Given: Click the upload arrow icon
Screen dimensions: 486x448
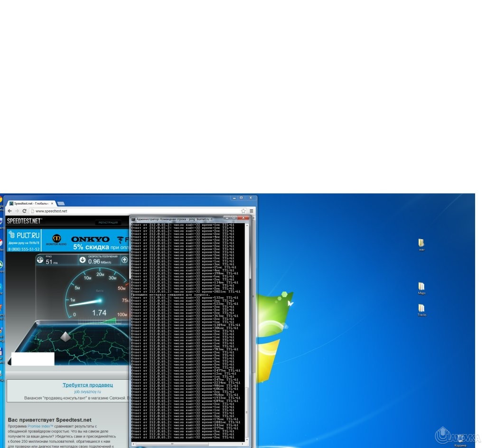Looking at the screenshot, I should [x=125, y=260].
